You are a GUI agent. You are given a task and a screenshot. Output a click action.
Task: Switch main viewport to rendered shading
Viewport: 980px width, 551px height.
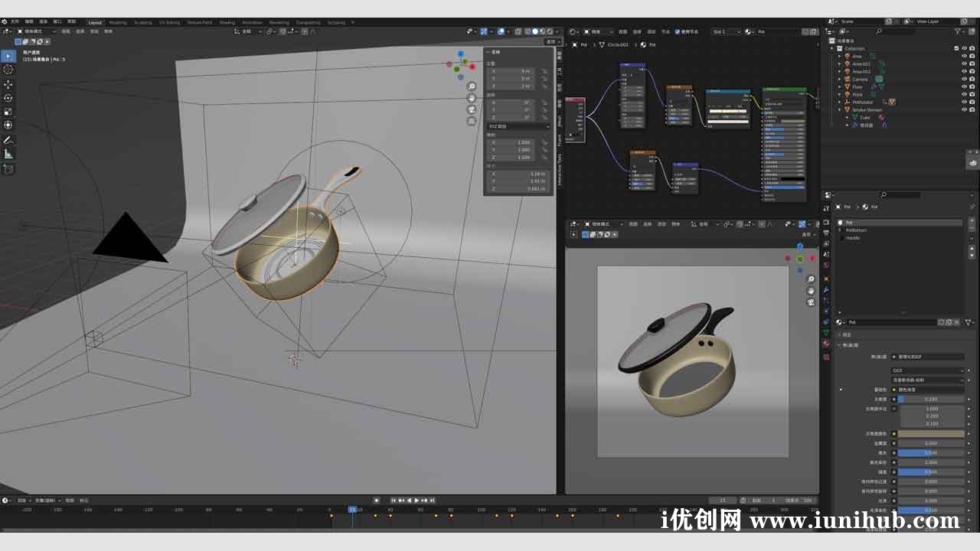click(x=549, y=31)
